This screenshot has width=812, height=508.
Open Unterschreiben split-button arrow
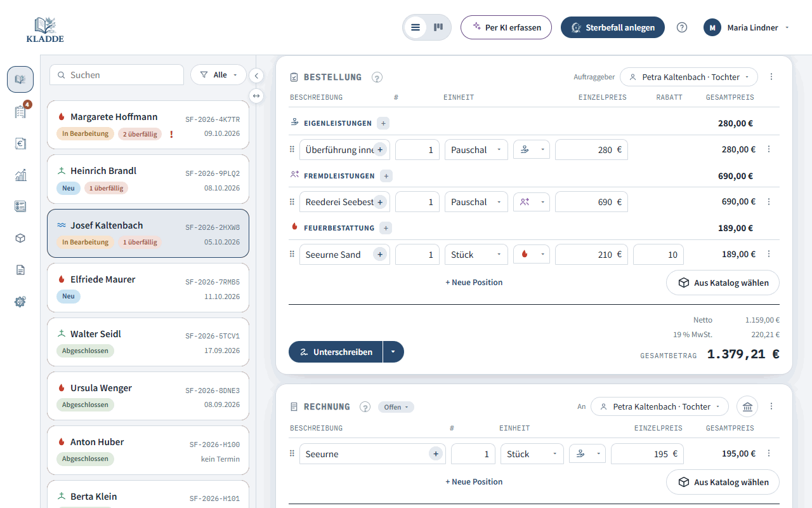[x=393, y=352]
